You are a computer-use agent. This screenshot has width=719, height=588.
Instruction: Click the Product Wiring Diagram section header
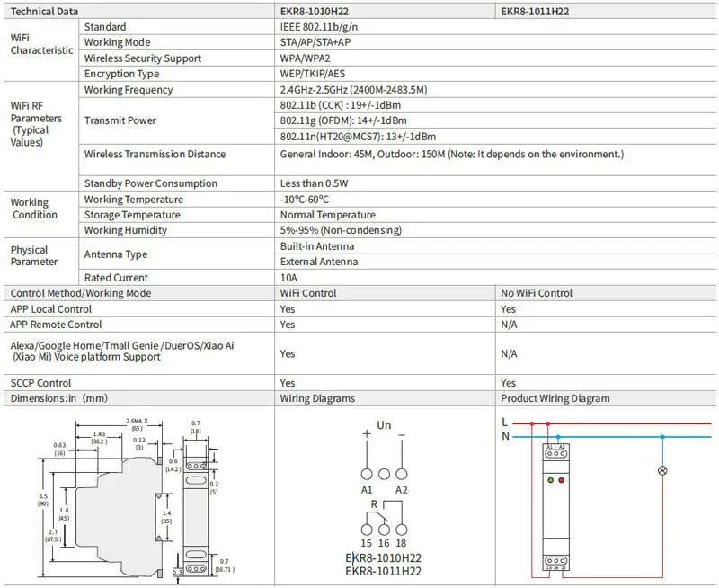[555, 398]
